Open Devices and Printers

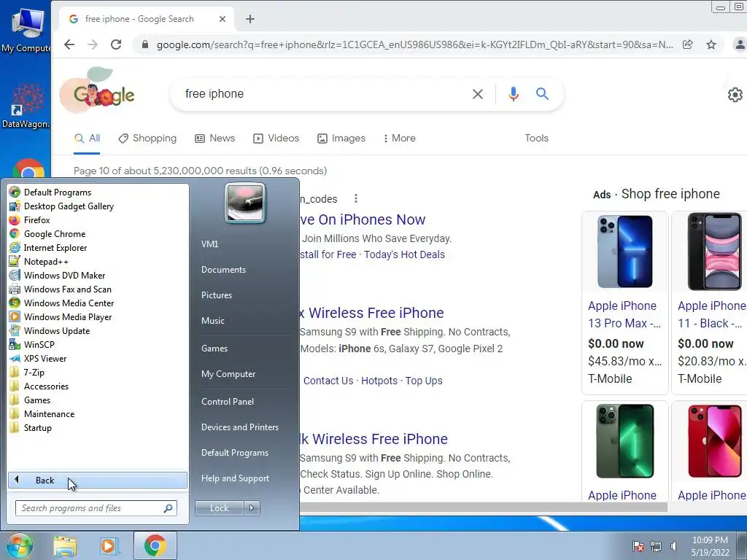point(239,427)
